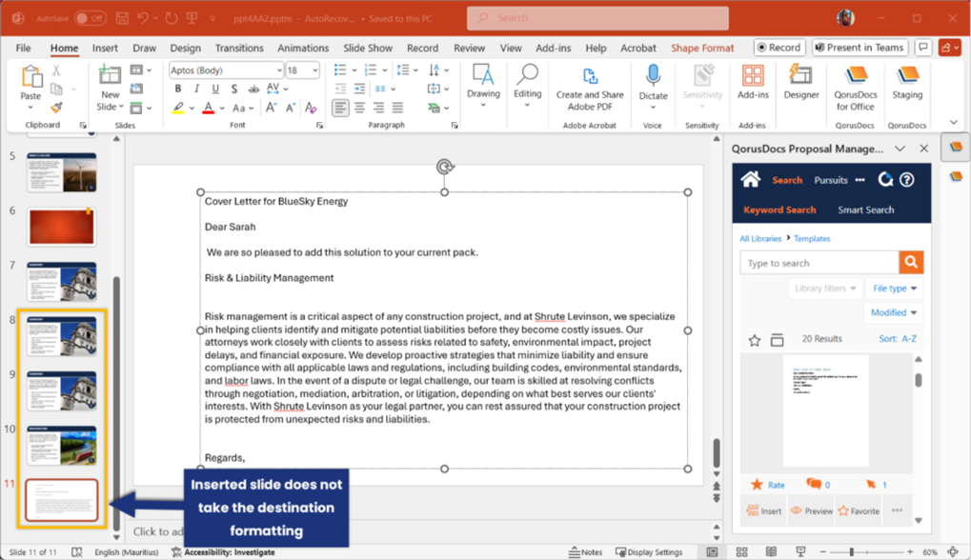
Task: Toggle Underline formatting
Action: 215,90
